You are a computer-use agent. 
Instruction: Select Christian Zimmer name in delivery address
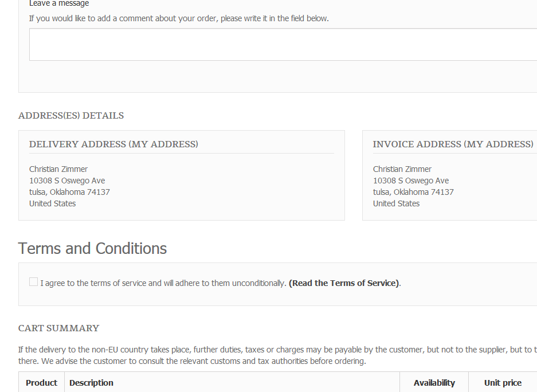58,169
